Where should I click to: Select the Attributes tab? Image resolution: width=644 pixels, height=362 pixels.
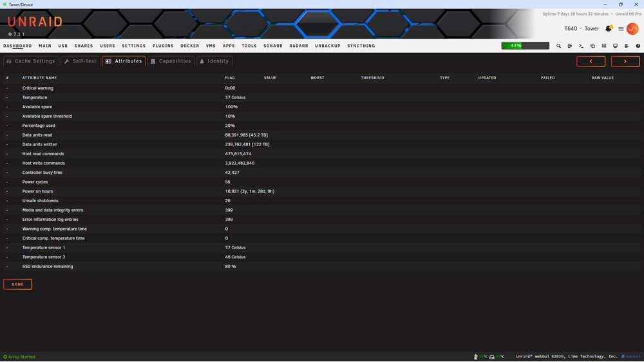point(124,61)
